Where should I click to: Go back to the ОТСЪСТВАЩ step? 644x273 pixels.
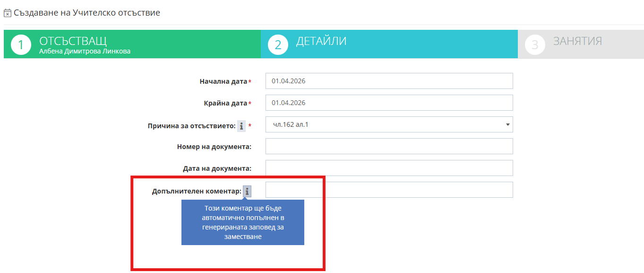pos(73,41)
